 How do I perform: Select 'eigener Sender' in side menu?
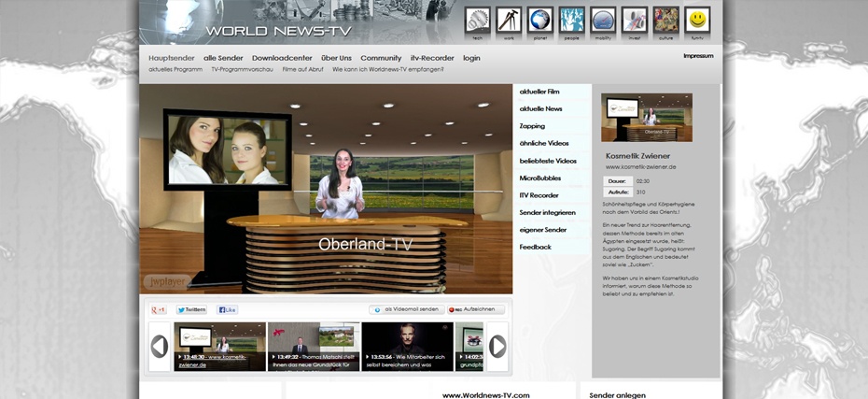point(542,230)
